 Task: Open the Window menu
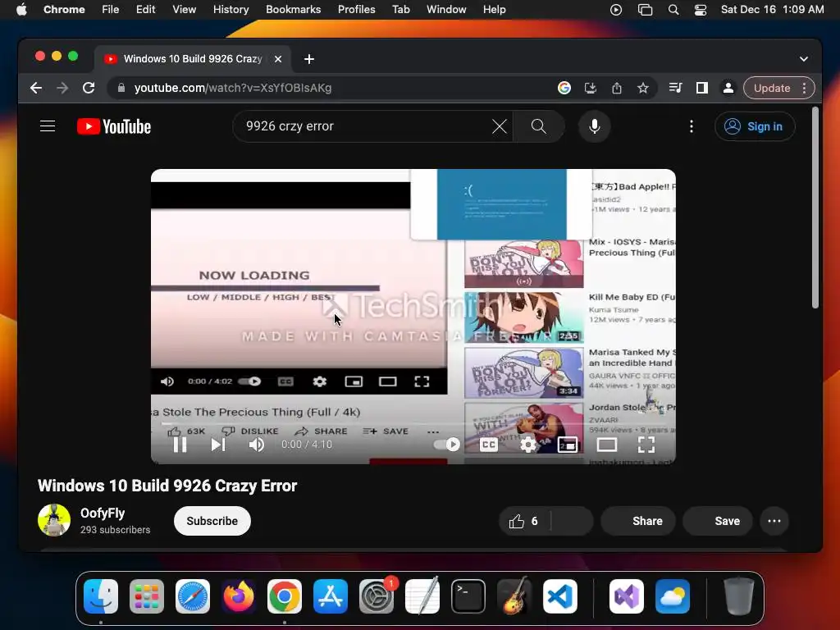coord(446,10)
